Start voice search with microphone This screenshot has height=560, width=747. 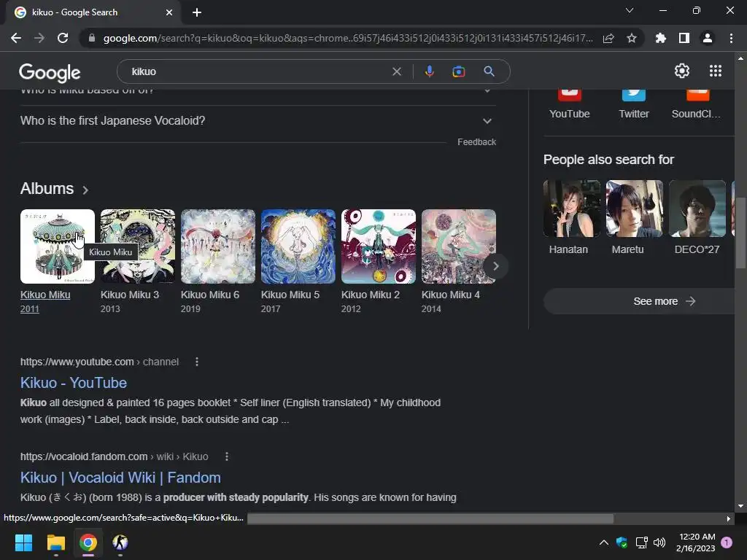[x=429, y=71]
